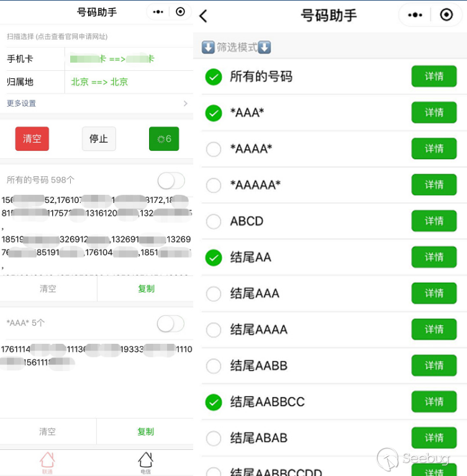Click the red 清空 button
This screenshot has height=476, width=467.
[32, 139]
